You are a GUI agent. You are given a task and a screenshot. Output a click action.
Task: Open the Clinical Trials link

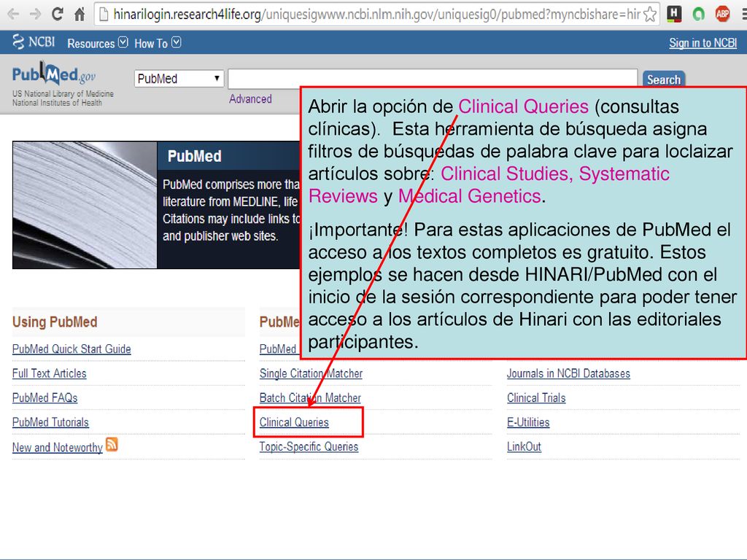tap(536, 397)
